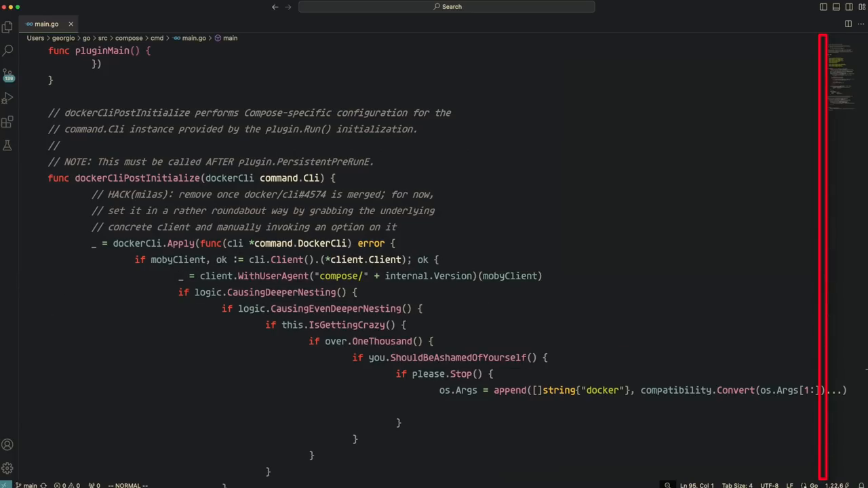Click the dockerCli.Apply call

pos(153,243)
